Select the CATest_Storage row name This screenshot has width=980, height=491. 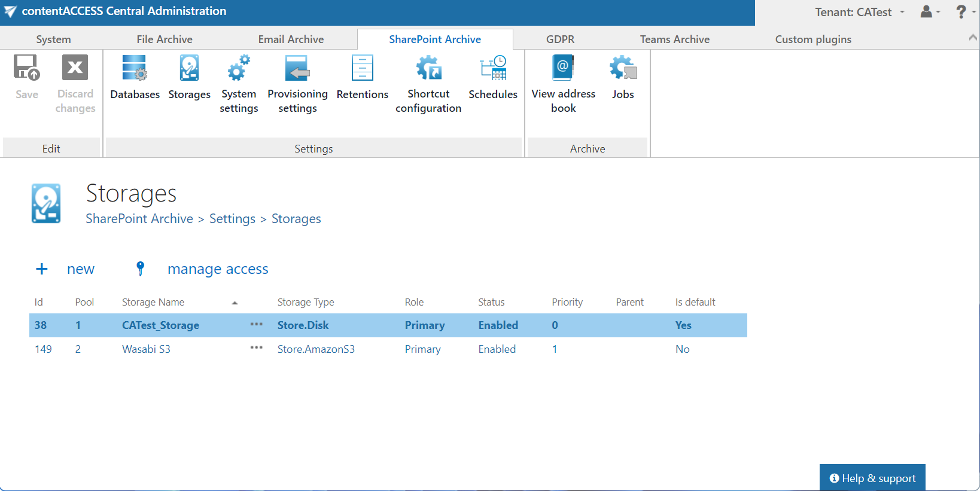click(160, 325)
